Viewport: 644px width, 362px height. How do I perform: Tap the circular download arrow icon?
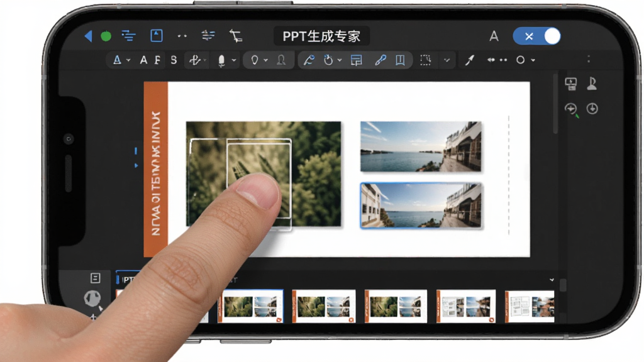coord(592,109)
